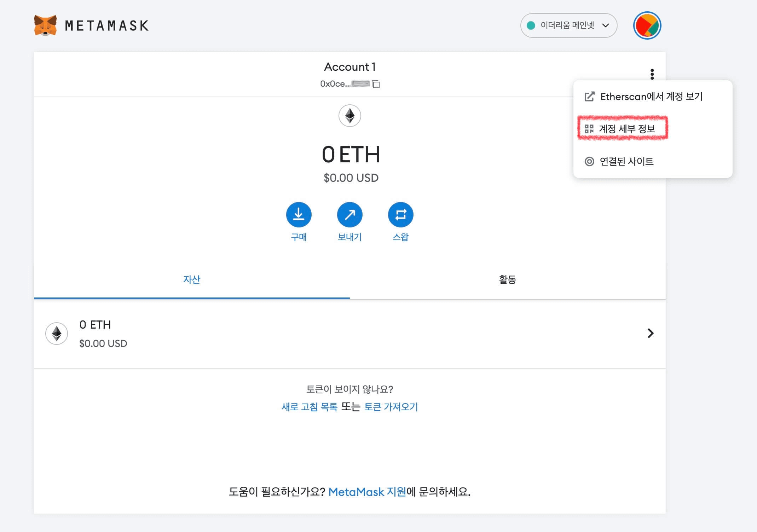The image size is (757, 532).
Task: Switch to the 활동 (Activity) tab
Action: click(x=508, y=280)
